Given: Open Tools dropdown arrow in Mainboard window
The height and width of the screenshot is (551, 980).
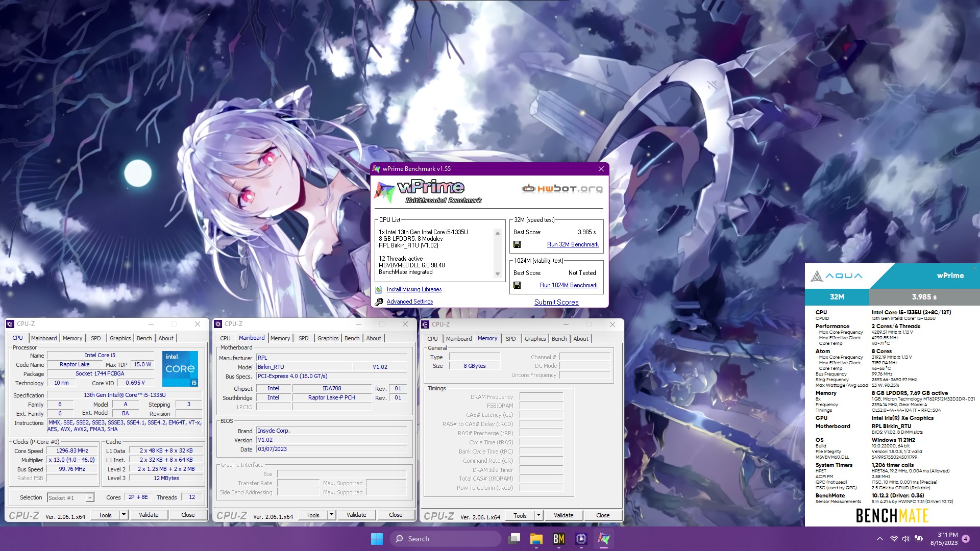Looking at the screenshot, I should [x=331, y=515].
